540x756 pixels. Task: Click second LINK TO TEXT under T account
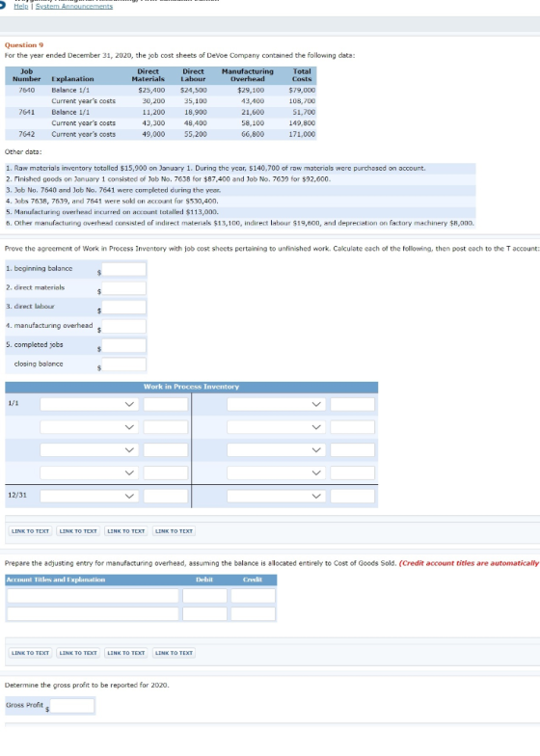(x=78, y=530)
